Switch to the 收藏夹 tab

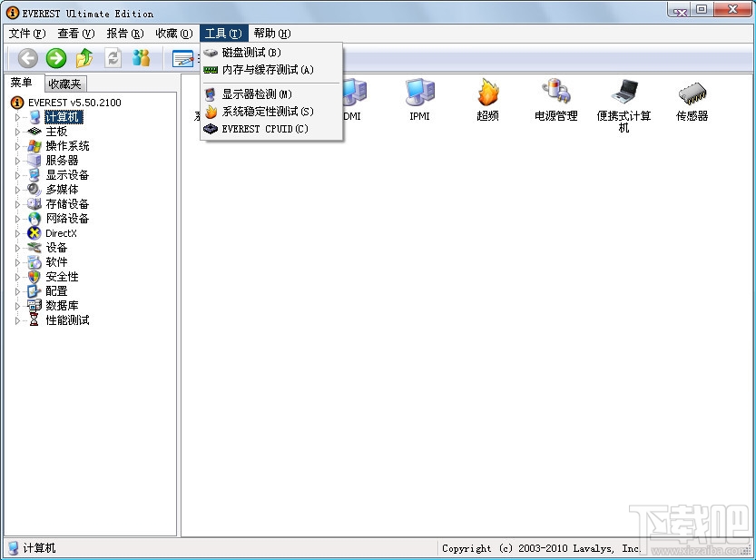(64, 83)
